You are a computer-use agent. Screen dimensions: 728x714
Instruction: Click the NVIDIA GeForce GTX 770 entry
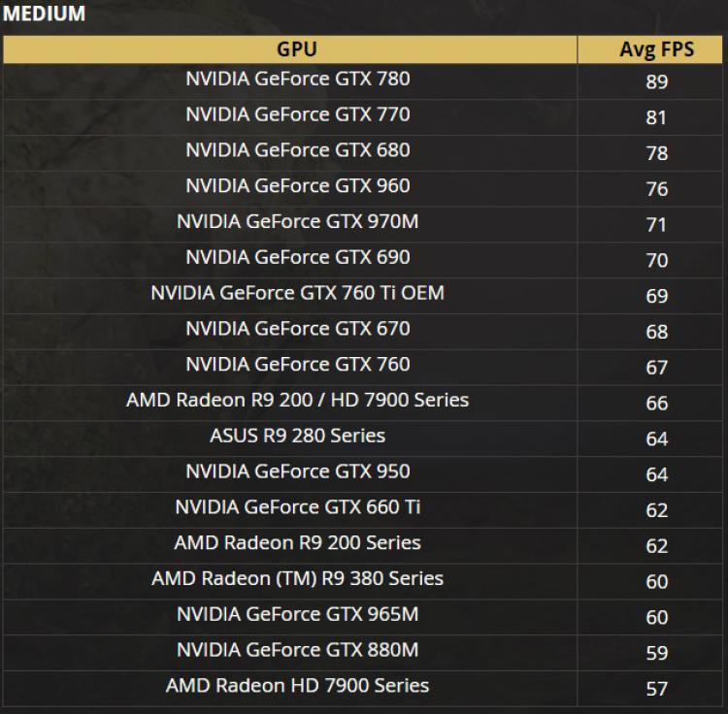[x=297, y=114]
